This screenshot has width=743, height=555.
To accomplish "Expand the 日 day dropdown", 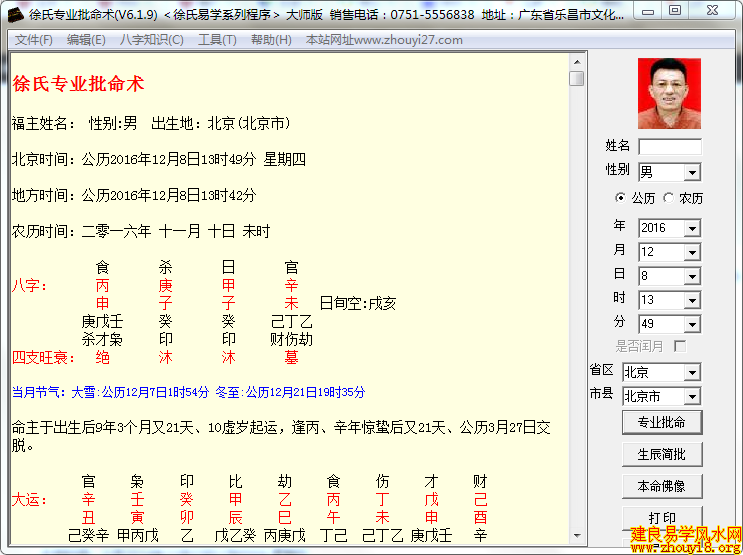I will point(692,276).
